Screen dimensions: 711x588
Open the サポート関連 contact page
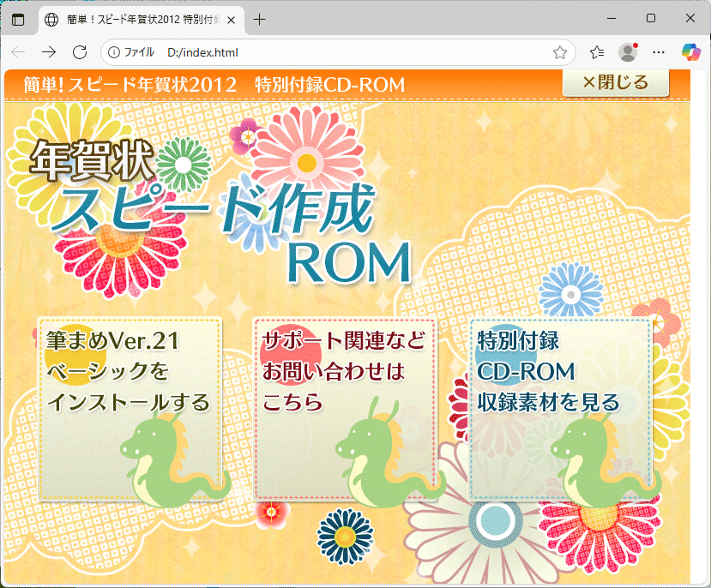(343, 407)
